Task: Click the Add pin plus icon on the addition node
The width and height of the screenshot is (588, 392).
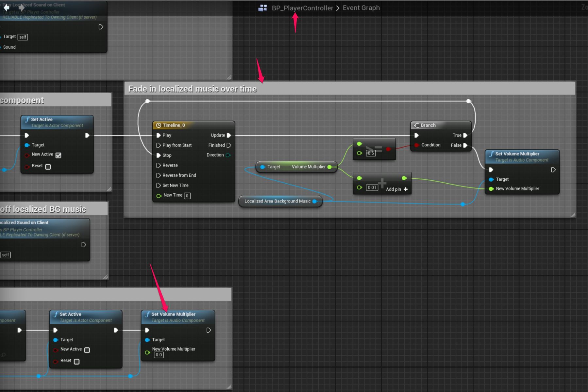Action: [x=405, y=189]
